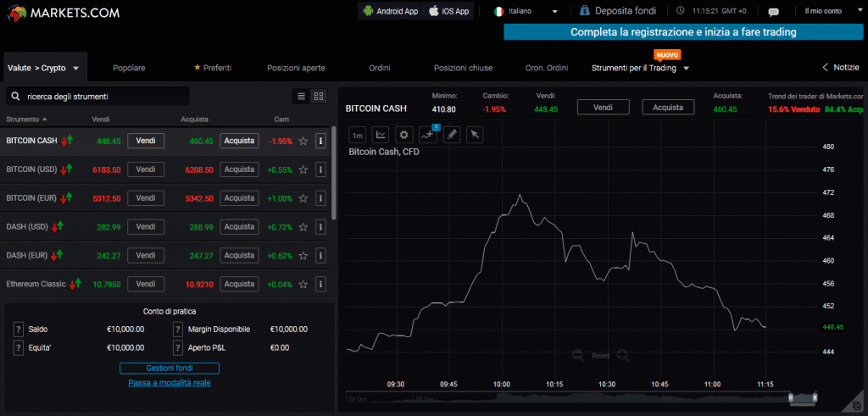Open info for BITCOIN (USD)
The height and width of the screenshot is (416, 868).
pos(320,169)
